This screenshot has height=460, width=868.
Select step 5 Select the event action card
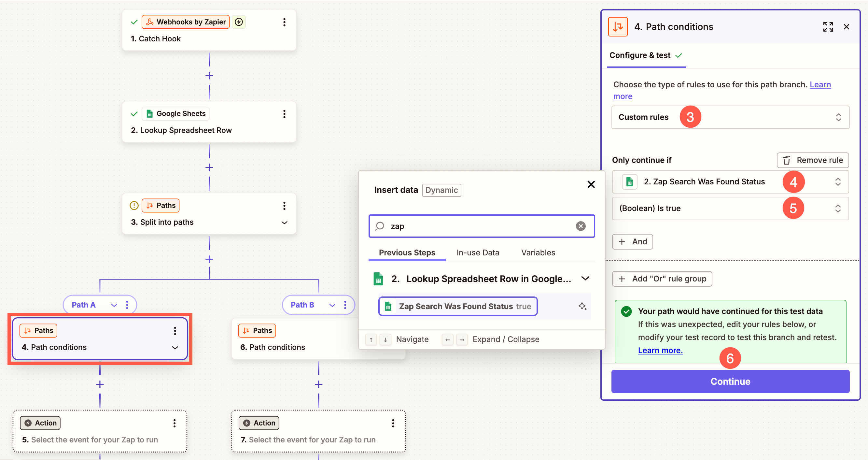click(x=100, y=431)
